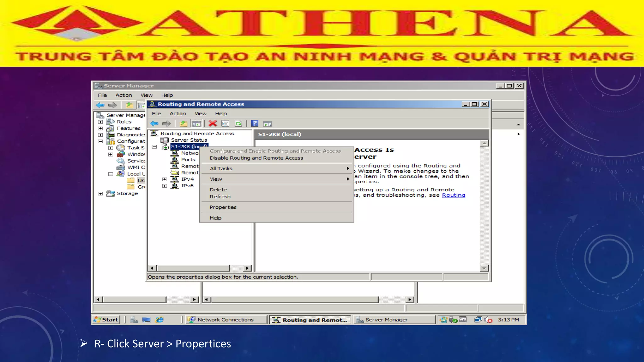Click Forward arrow in Routing and Remote Access toolbar
This screenshot has width=644, height=362.
[x=167, y=123]
